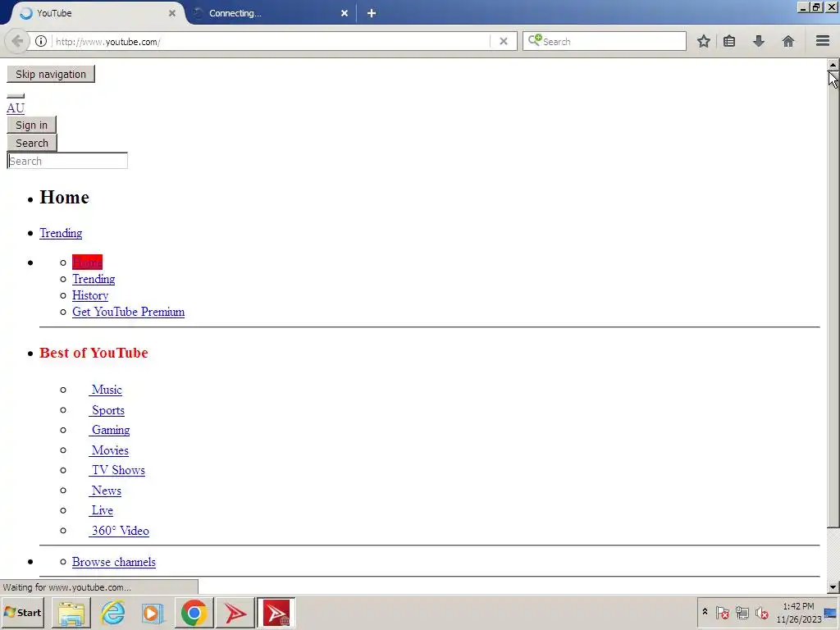
Task: Close the Connecting tab
Action: pyautogui.click(x=345, y=13)
